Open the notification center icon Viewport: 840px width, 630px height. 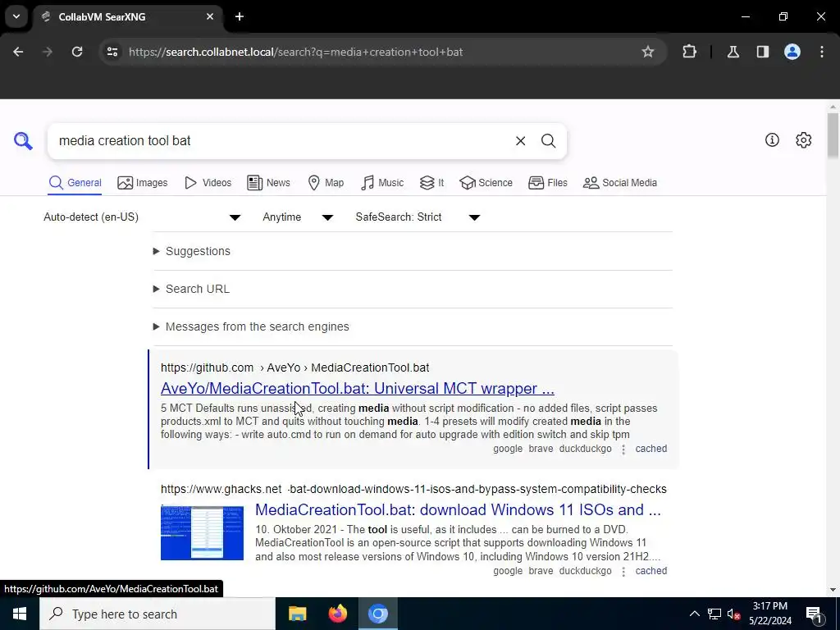(814, 614)
